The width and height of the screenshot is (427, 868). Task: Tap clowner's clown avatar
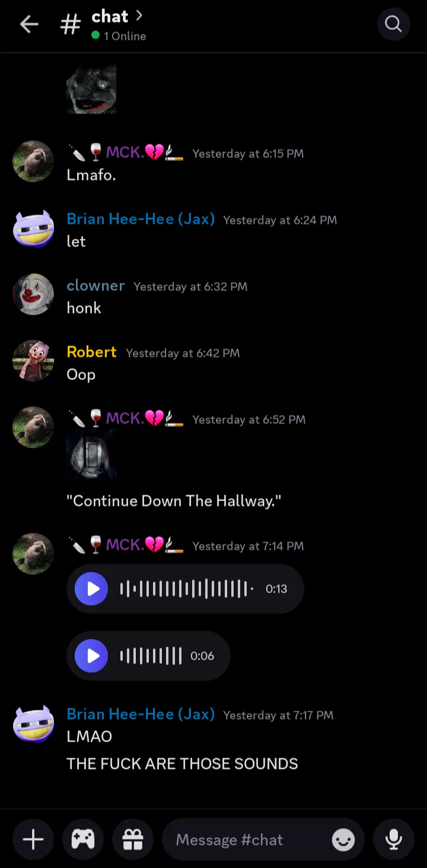coord(33,294)
